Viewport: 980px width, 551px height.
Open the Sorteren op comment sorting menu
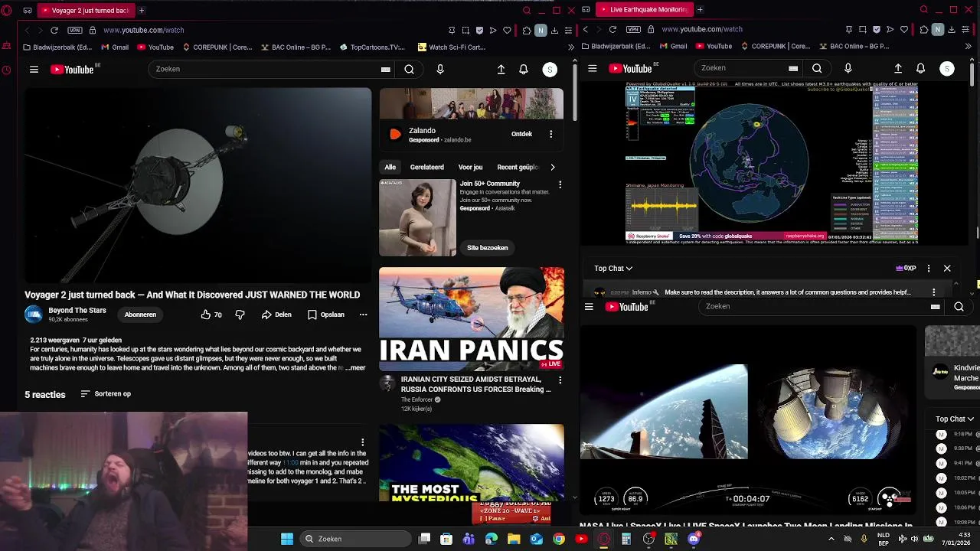(x=106, y=394)
